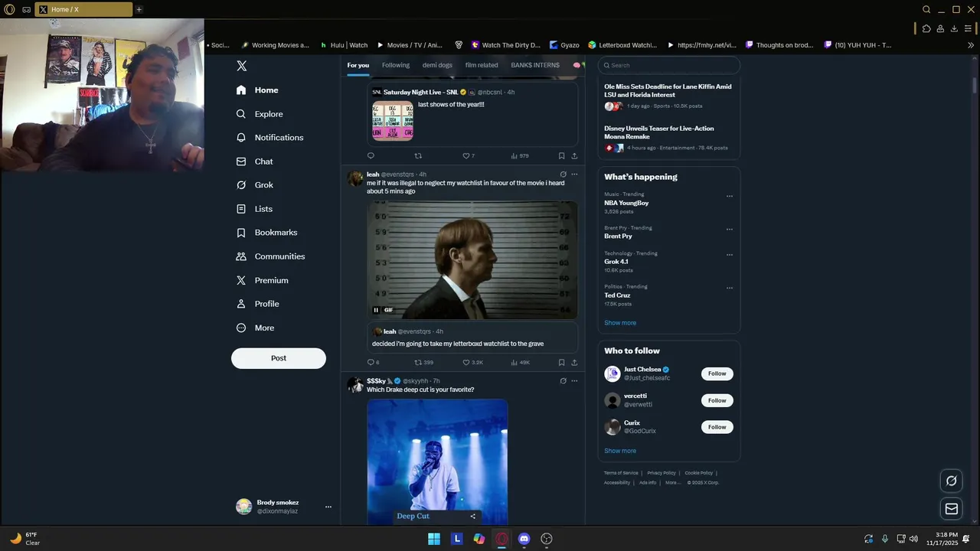Open the browser easy setup sidebar icon
980x551 pixels.
(968, 28)
